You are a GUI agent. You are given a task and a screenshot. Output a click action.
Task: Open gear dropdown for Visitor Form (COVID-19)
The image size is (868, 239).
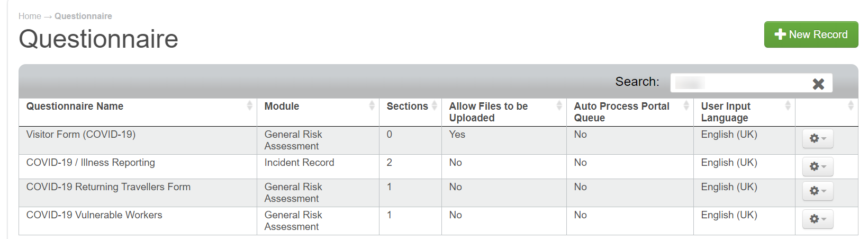[x=818, y=139]
